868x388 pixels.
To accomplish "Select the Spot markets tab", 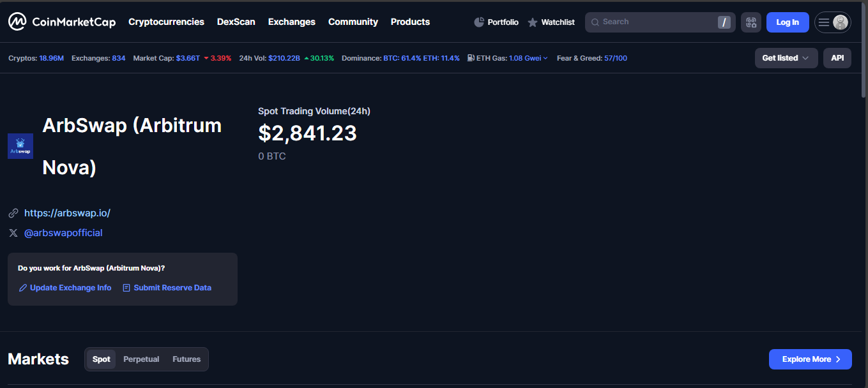I will click(101, 359).
